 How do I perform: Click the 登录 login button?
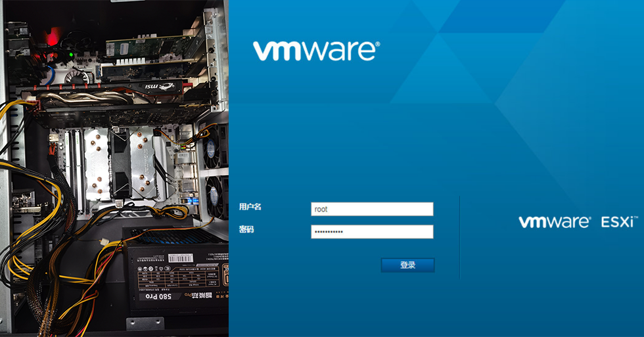tap(407, 265)
